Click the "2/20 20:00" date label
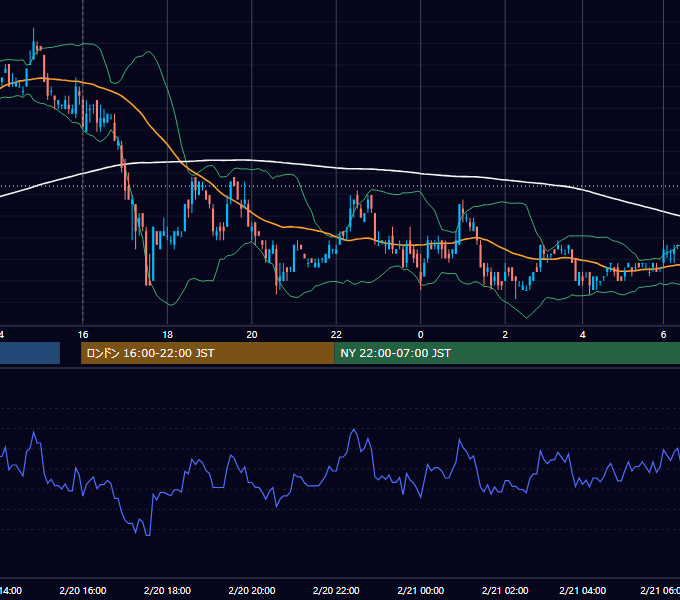Image resolution: width=680 pixels, height=600 pixels. coord(252,590)
